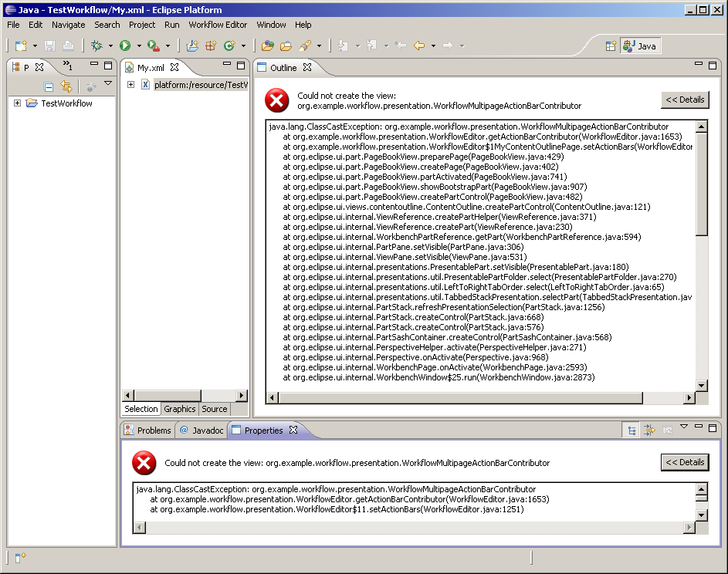Toggle Show Categories in Properties view
This screenshot has width=728, height=574.
pyautogui.click(x=632, y=430)
